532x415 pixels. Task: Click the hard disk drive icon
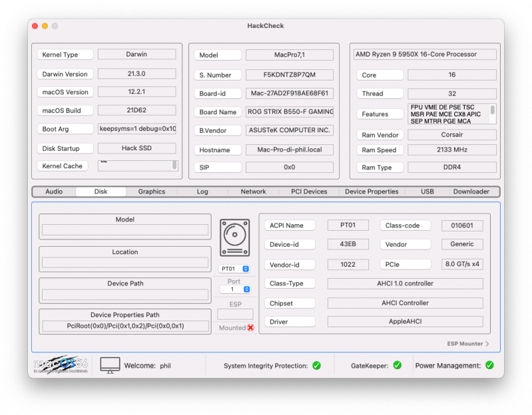coord(235,238)
